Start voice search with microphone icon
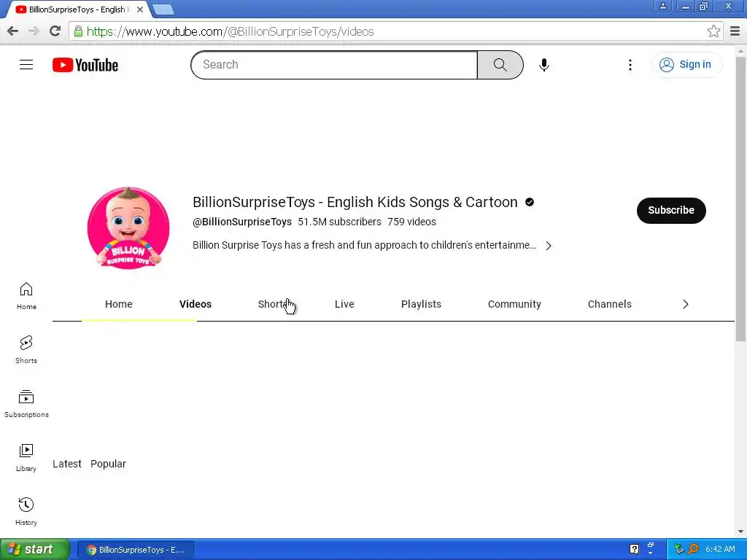The image size is (747, 560). pyautogui.click(x=544, y=65)
